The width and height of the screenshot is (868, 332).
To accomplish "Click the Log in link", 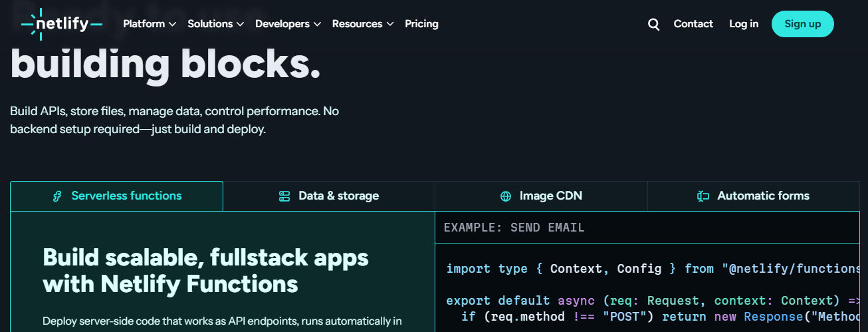I will click(744, 24).
